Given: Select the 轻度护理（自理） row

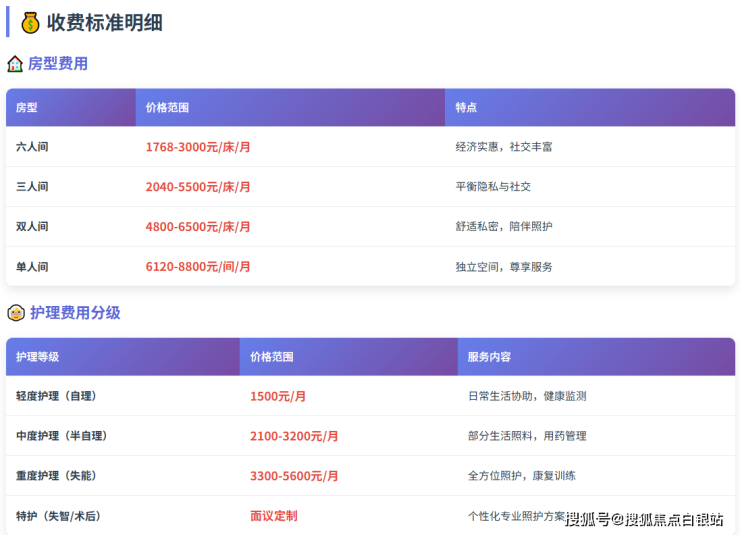Looking at the screenshot, I should (56, 396).
